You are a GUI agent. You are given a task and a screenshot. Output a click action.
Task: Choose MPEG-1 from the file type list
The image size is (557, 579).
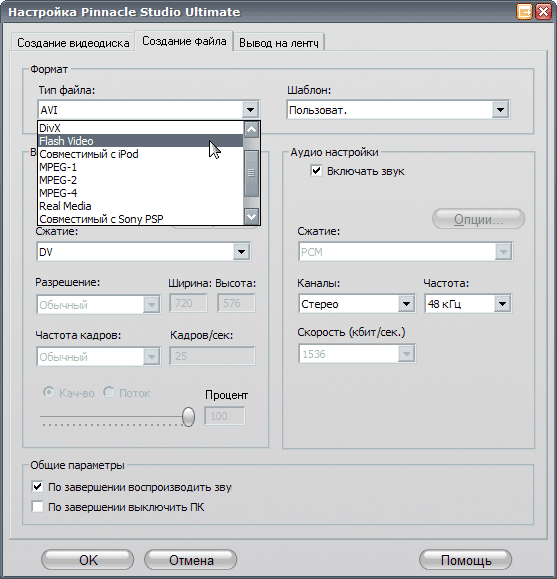coord(141,167)
